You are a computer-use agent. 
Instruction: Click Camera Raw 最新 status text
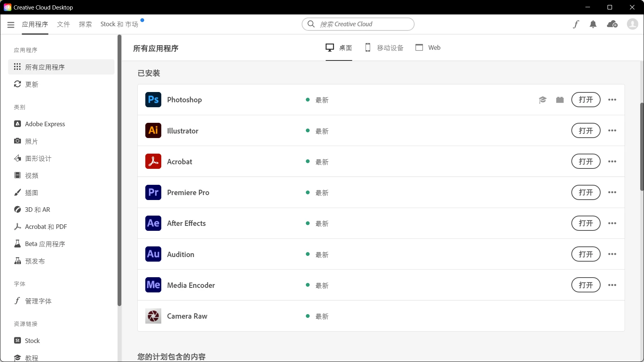click(x=322, y=316)
